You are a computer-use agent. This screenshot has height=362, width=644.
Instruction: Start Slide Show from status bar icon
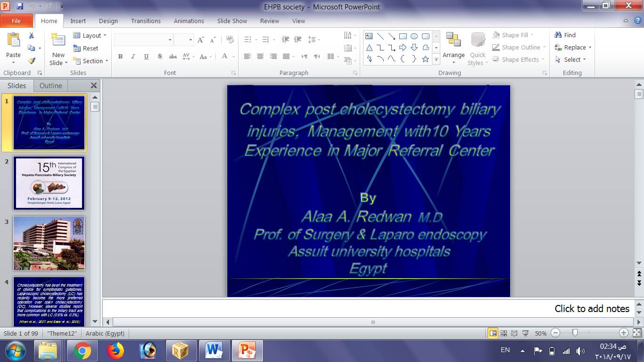(526, 333)
